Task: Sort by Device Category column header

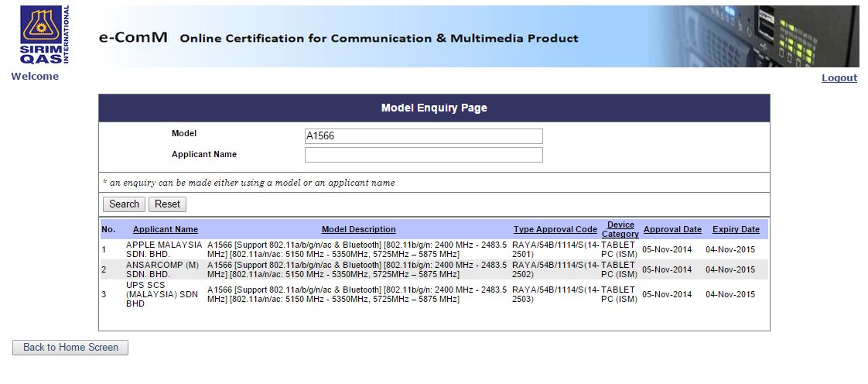Action: pos(620,229)
